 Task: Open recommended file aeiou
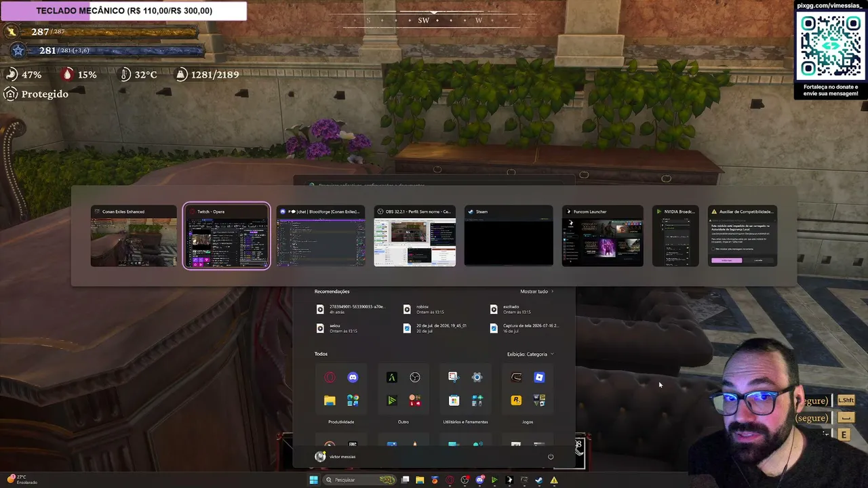[x=338, y=328]
